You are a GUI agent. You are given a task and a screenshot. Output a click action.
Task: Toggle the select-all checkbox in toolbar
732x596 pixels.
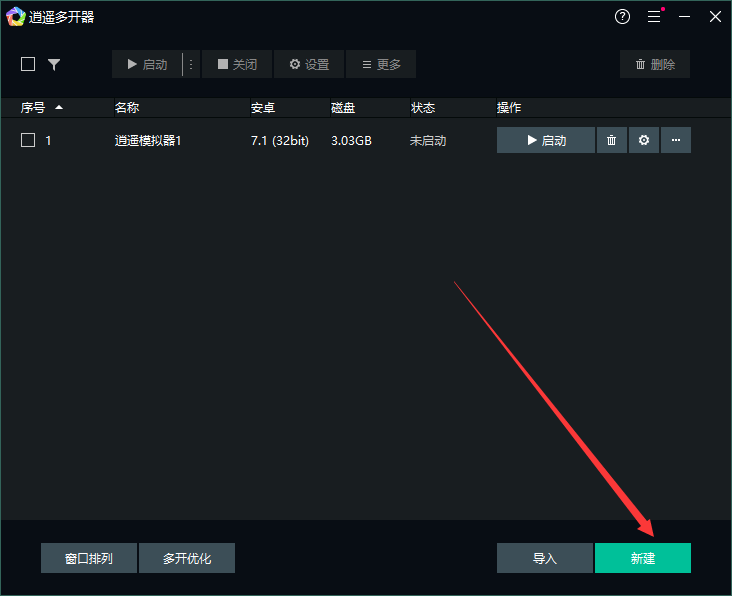click(x=28, y=64)
